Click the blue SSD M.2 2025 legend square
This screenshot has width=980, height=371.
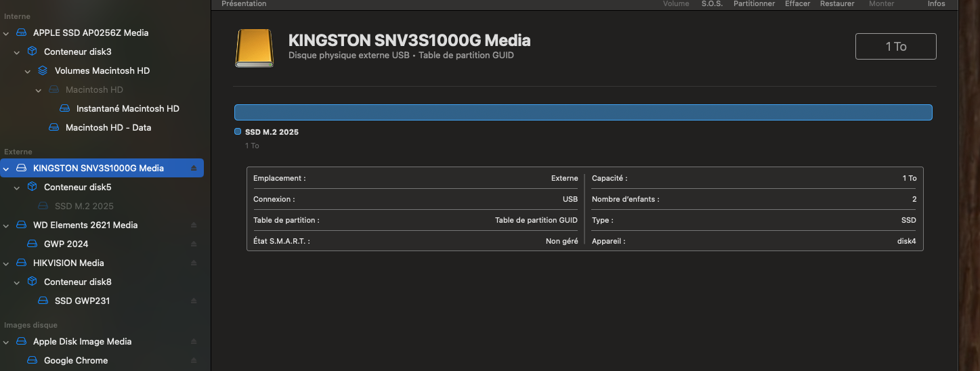(x=238, y=132)
